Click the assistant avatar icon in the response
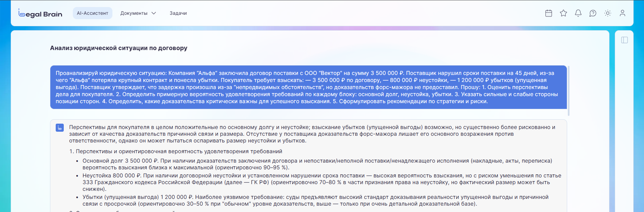The height and width of the screenshot is (212, 644). point(60,128)
